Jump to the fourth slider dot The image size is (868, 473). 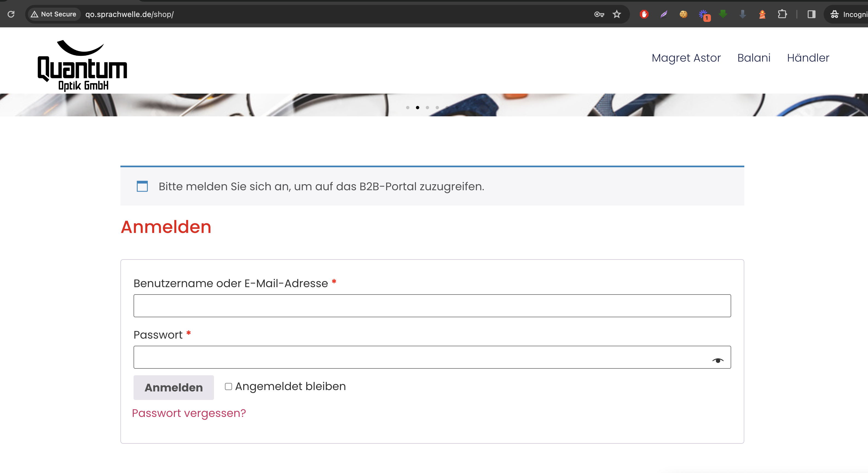pos(437,108)
